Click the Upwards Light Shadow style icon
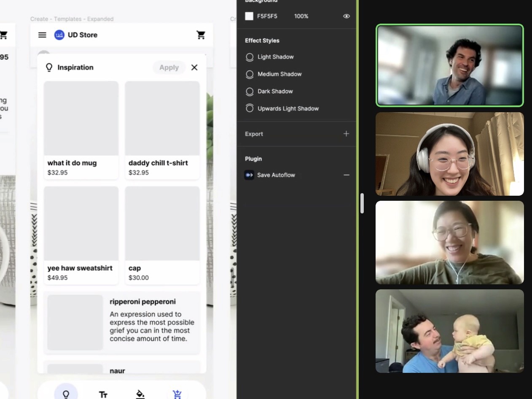532x399 pixels. (250, 108)
